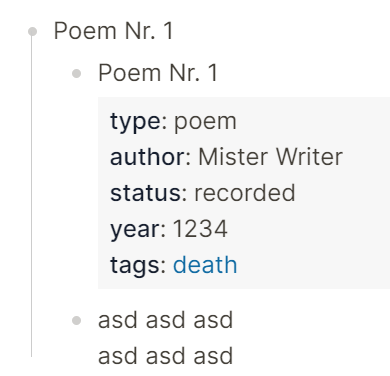This screenshot has width=390, height=376.
Task: Collapse children via the vertical guide line
Action: [x=32, y=197]
